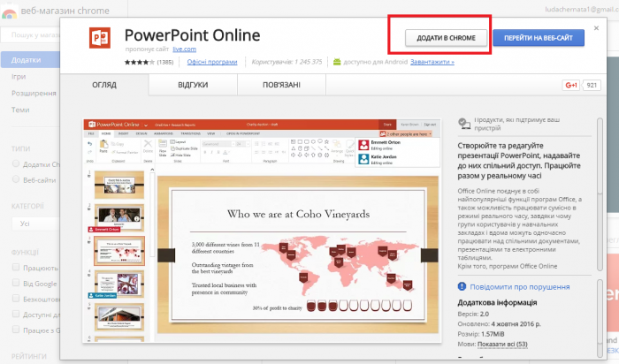Click the G+1 share button
This screenshot has width=619, height=364.
coord(570,85)
